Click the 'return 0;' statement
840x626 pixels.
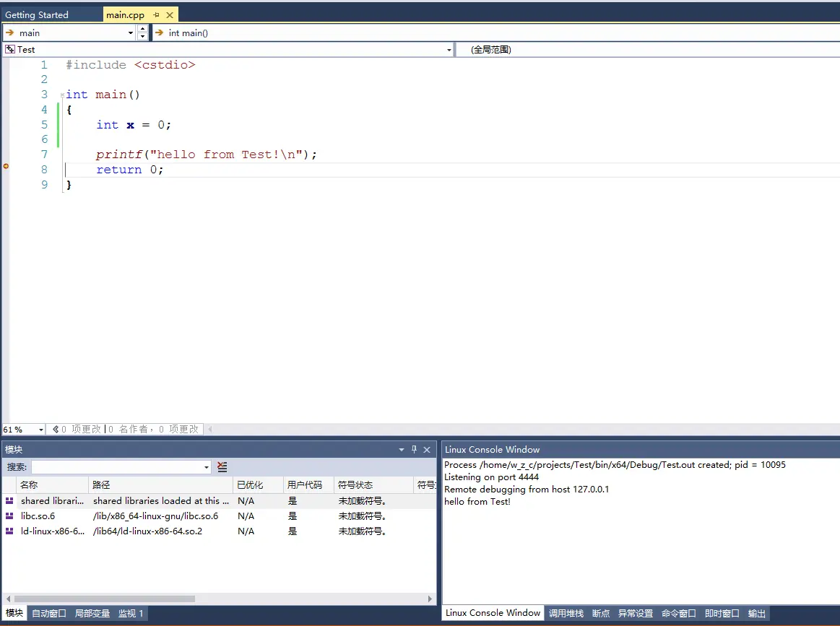coord(129,170)
